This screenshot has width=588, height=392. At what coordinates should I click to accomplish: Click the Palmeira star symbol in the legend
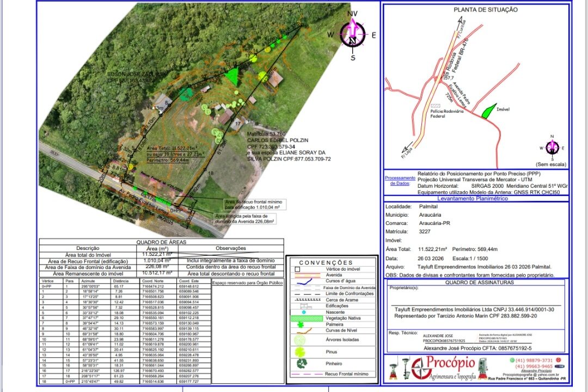pos(300,324)
